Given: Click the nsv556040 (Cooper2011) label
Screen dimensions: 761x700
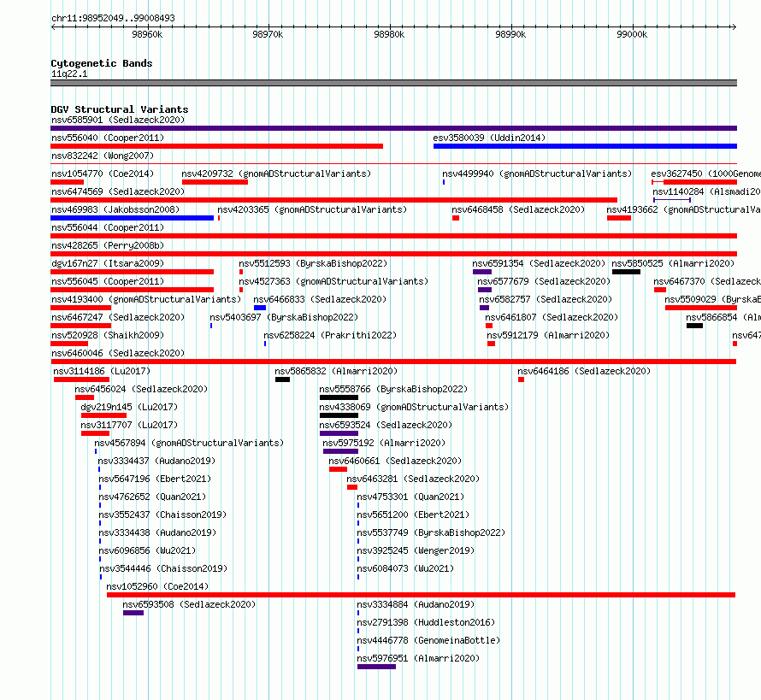Looking at the screenshot, I should (x=108, y=138).
